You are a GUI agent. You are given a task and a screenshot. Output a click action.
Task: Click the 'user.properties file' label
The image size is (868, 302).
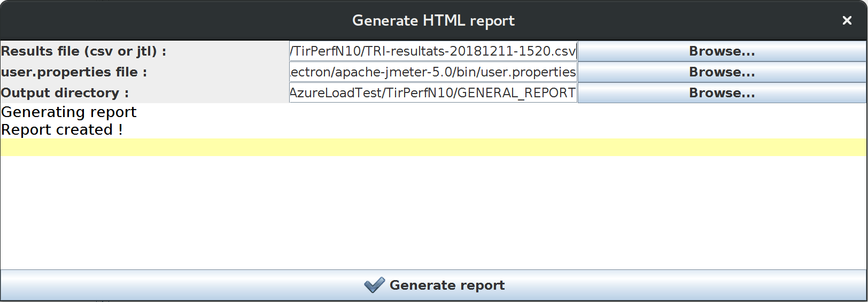[x=74, y=72]
